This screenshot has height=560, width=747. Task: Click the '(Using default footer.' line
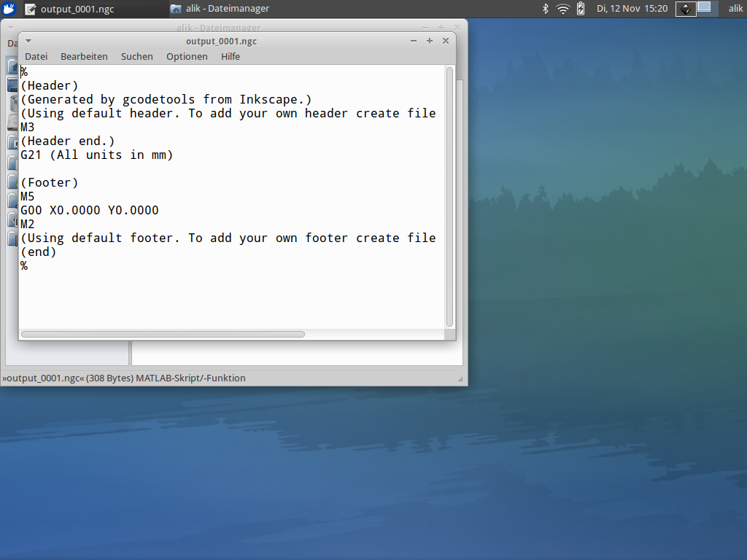[x=228, y=238]
